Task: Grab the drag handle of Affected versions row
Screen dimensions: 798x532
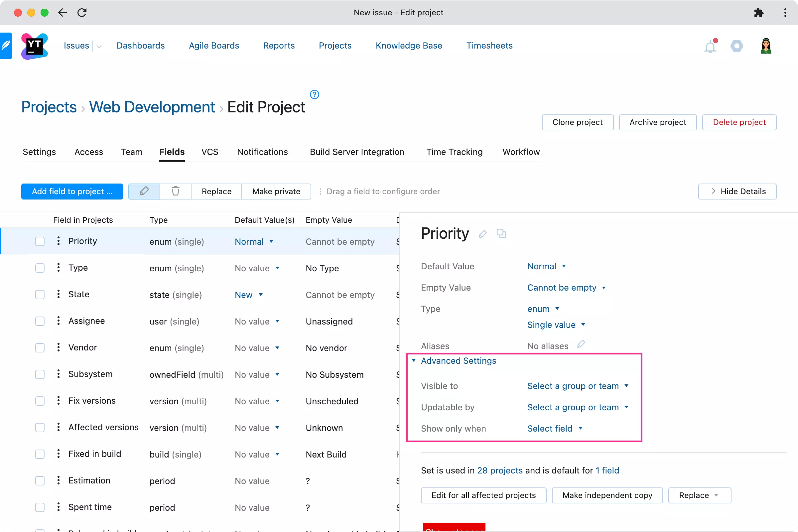Action: pos(59,427)
